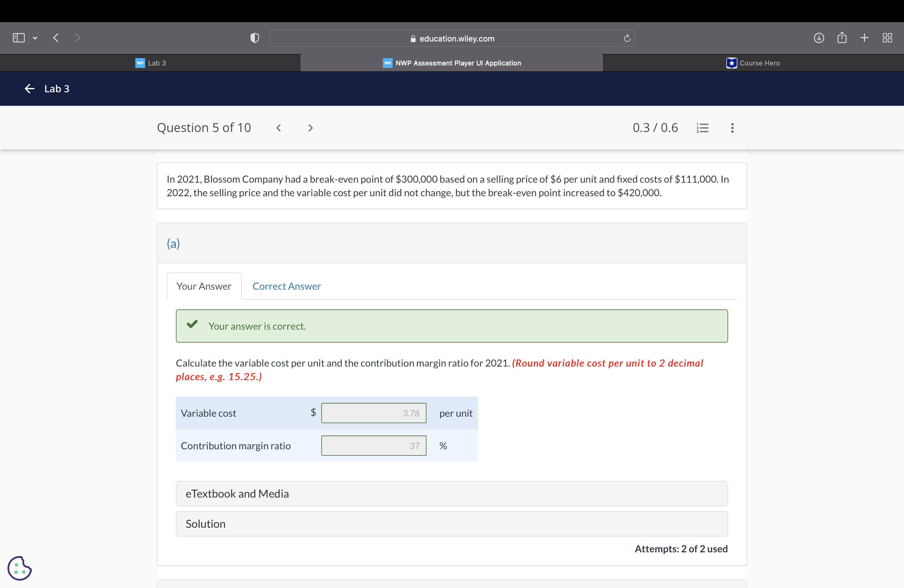The image size is (904, 588).
Task: Switch to the Correct Answer tab
Action: (286, 286)
